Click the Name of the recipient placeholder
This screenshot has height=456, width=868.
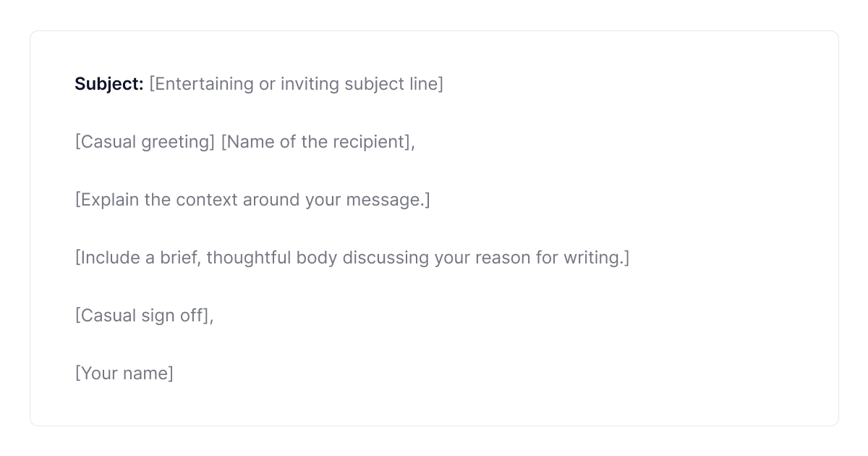tap(318, 142)
